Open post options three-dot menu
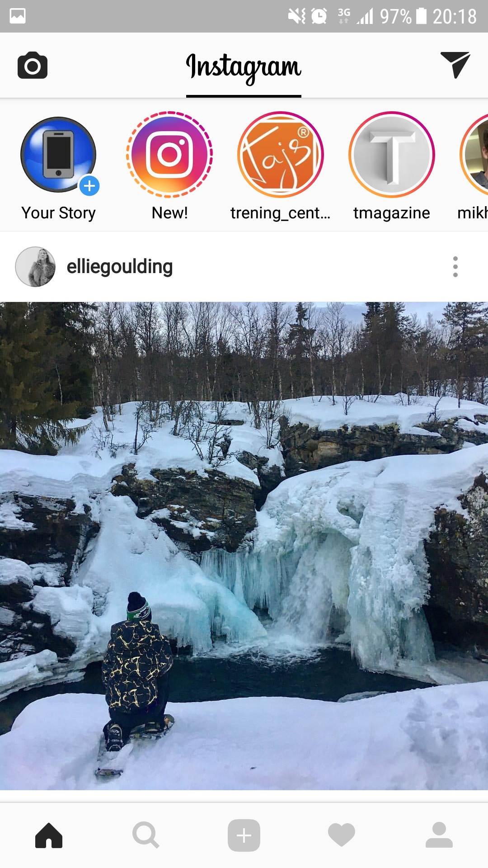This screenshot has height=868, width=488. [x=455, y=267]
